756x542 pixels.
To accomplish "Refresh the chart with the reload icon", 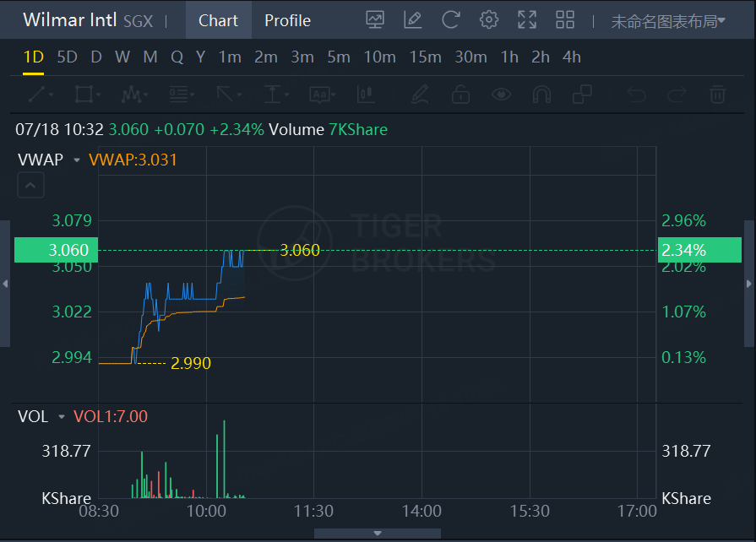I will (x=451, y=20).
